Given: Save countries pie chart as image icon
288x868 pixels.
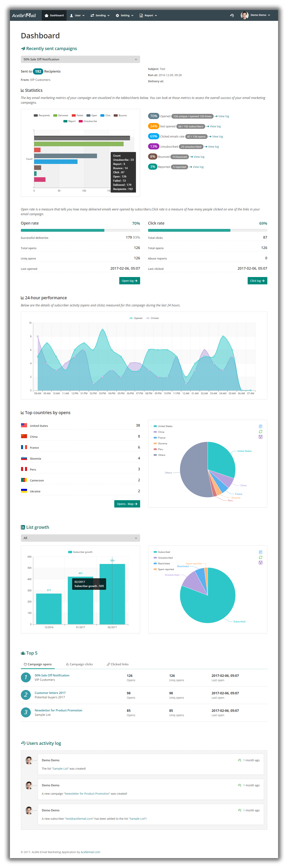Looking at the screenshot, I should point(260,437).
